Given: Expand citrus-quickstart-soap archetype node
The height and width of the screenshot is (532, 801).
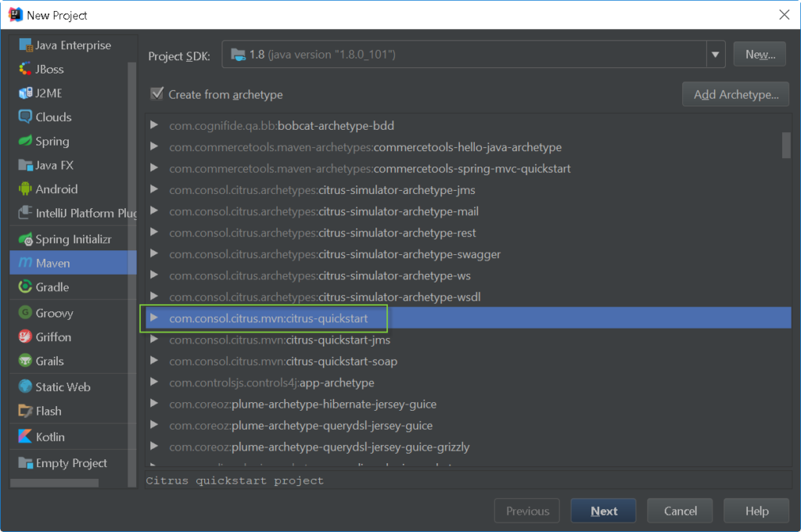Looking at the screenshot, I should pos(154,361).
